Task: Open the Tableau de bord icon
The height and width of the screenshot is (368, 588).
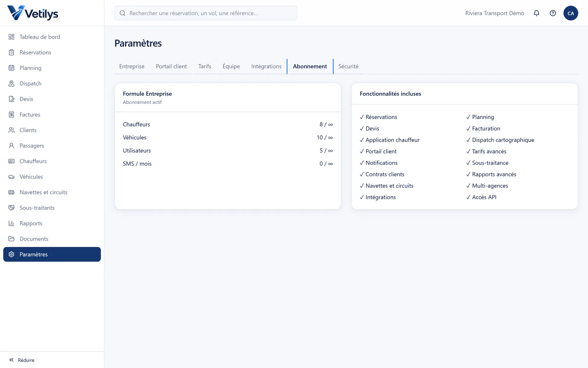Action: point(11,37)
